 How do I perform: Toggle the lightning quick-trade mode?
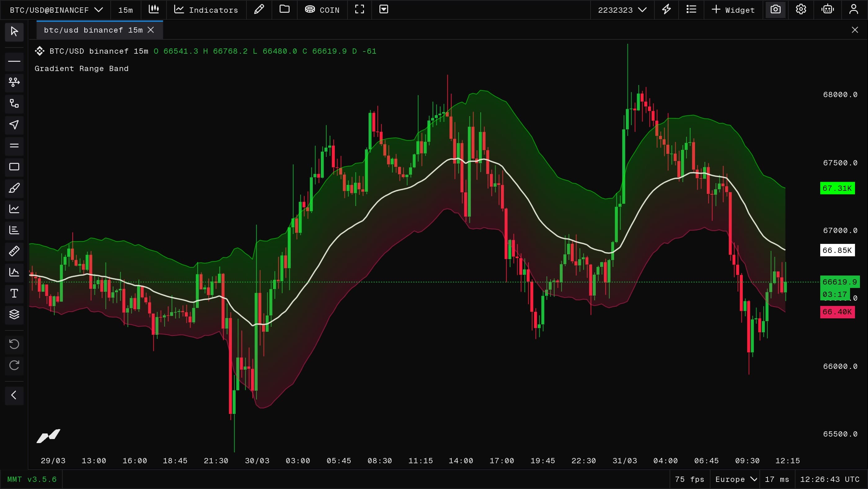tap(666, 9)
